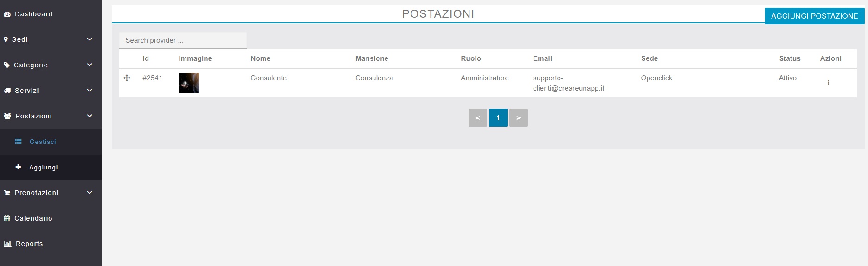Screen dimensions: 868x266
Task: Click the Aggiungi Postazione button
Action: pyautogui.click(x=814, y=16)
